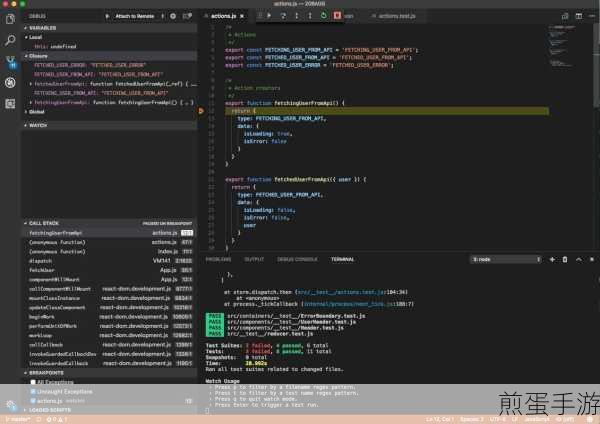Viewport: 600px width, 424px height.
Task: Collapse the VARIABLES section
Action: pyautogui.click(x=109, y=28)
